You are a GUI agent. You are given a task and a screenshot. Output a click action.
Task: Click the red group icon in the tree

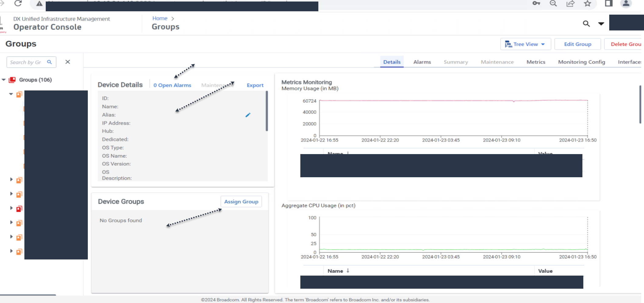pos(19,209)
